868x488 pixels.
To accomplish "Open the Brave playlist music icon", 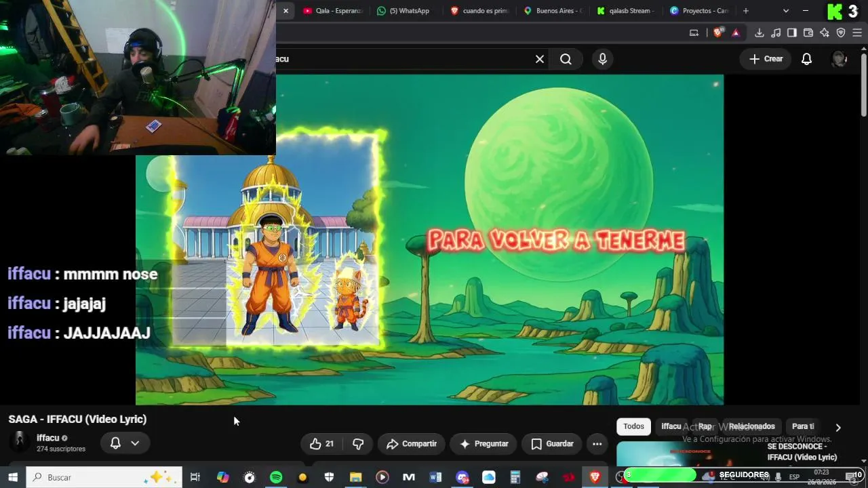I will click(776, 33).
